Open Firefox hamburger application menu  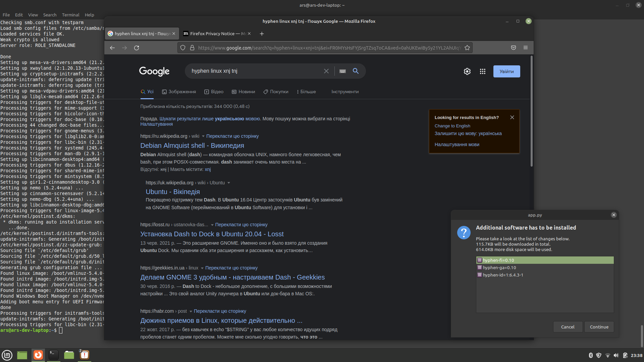(x=526, y=48)
